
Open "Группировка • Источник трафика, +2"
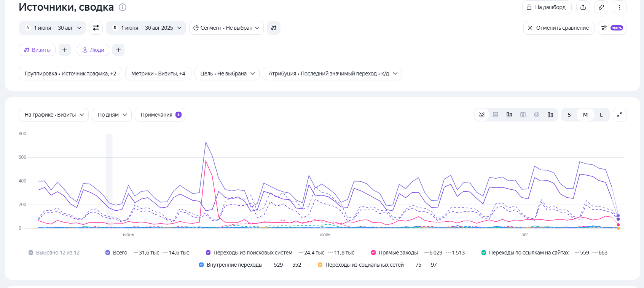coord(70,74)
